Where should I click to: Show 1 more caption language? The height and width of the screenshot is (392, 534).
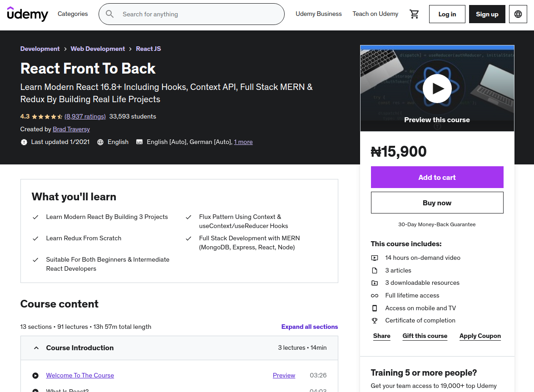click(x=243, y=142)
